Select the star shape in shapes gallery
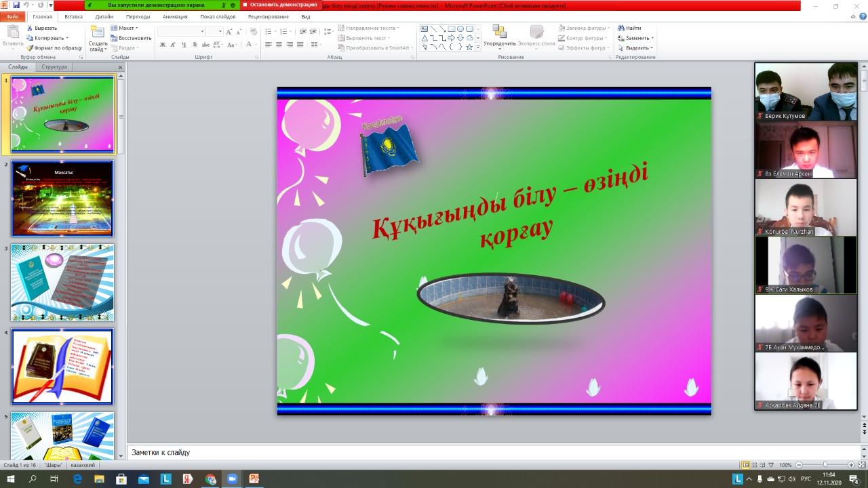The image size is (868, 488). click(469, 47)
